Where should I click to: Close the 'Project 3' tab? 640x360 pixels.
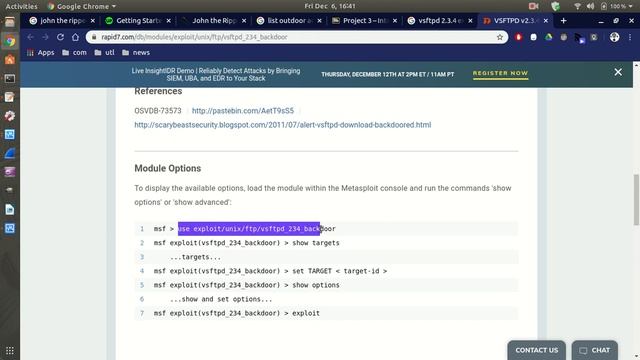pyautogui.click(x=395, y=21)
